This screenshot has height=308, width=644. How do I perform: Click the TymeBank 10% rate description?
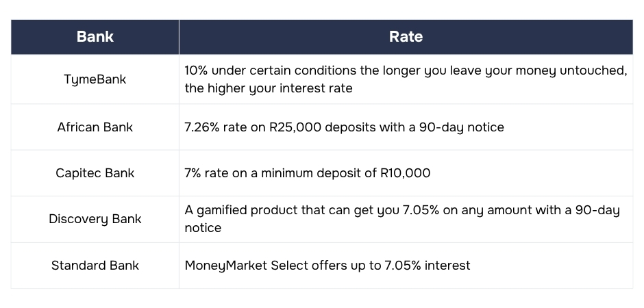(406, 79)
